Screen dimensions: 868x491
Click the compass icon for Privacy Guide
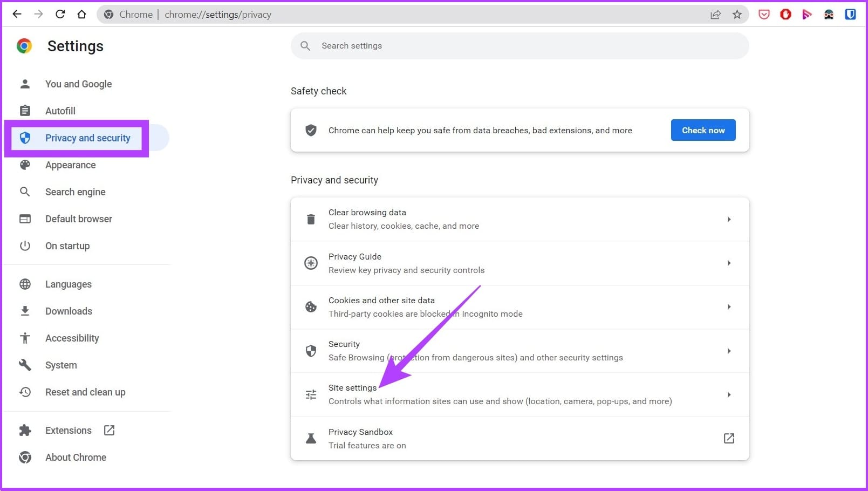point(311,263)
